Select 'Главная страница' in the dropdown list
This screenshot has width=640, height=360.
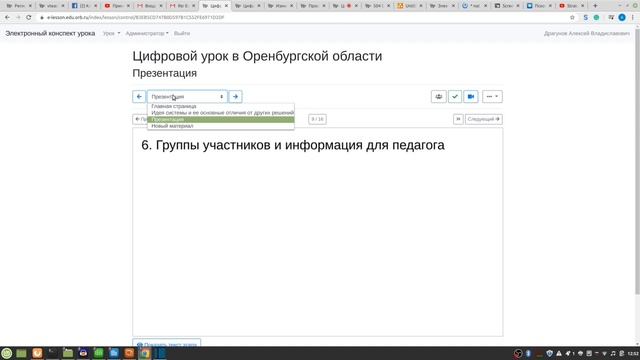point(221,106)
